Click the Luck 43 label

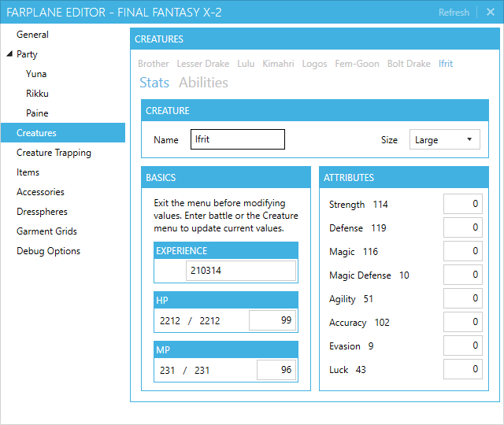pyautogui.click(x=347, y=369)
